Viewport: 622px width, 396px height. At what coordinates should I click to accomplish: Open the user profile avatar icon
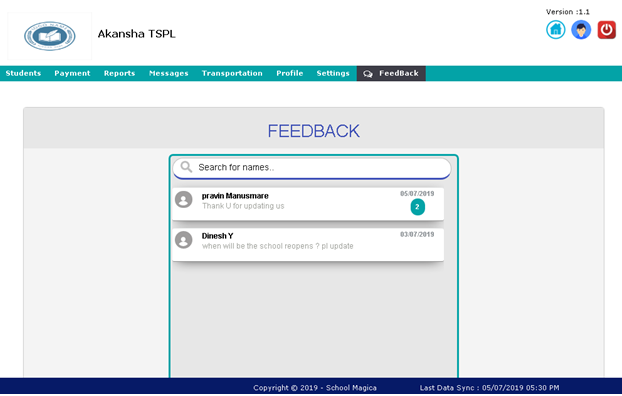(581, 30)
